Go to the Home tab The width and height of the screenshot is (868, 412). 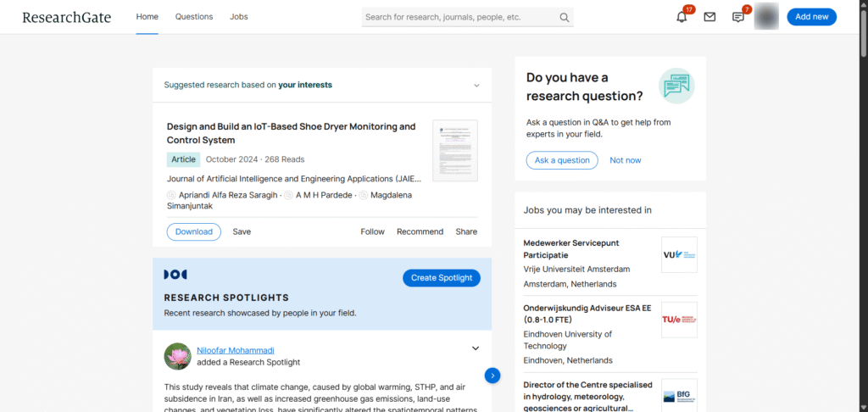tap(147, 17)
